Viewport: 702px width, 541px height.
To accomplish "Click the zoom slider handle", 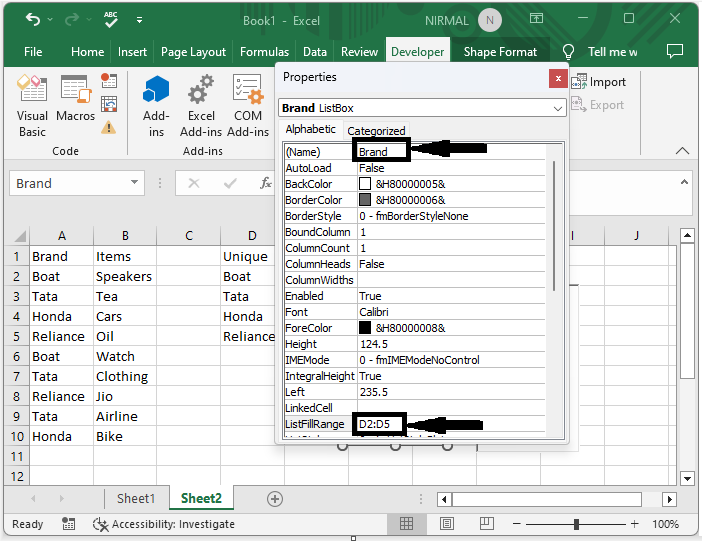I will 576,524.
